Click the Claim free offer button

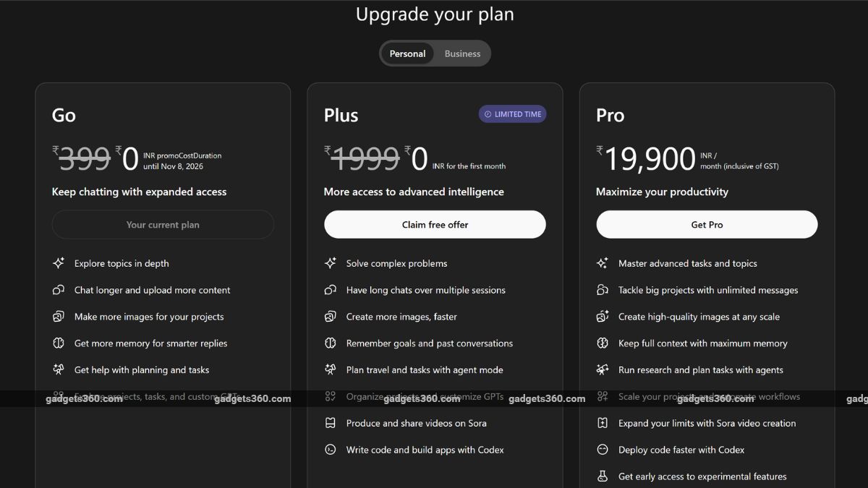pos(435,224)
